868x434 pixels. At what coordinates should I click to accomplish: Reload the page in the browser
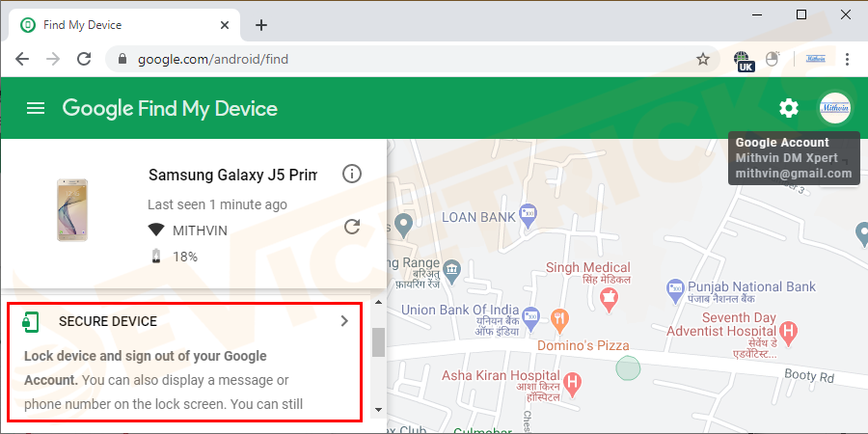84,59
